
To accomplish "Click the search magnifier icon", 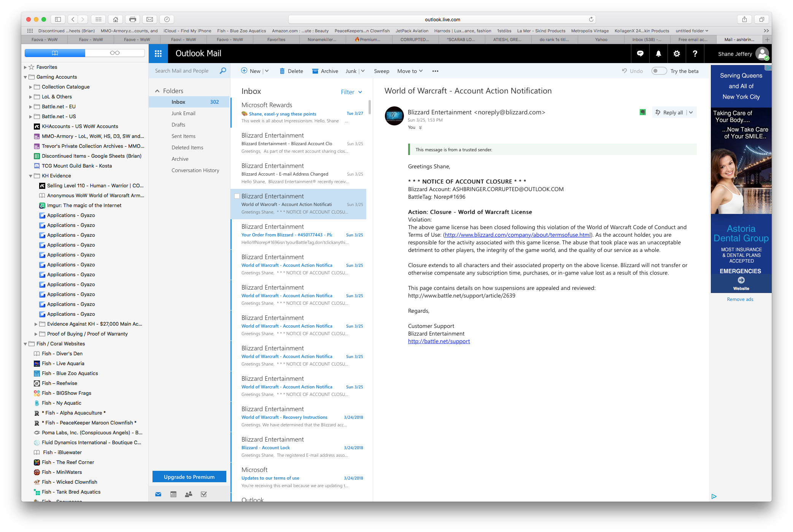I will [x=223, y=71].
